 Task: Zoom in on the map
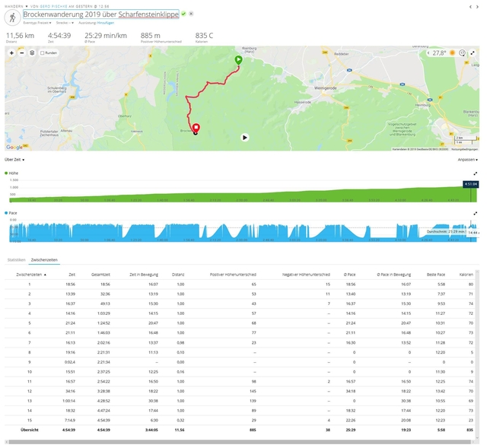11,53
